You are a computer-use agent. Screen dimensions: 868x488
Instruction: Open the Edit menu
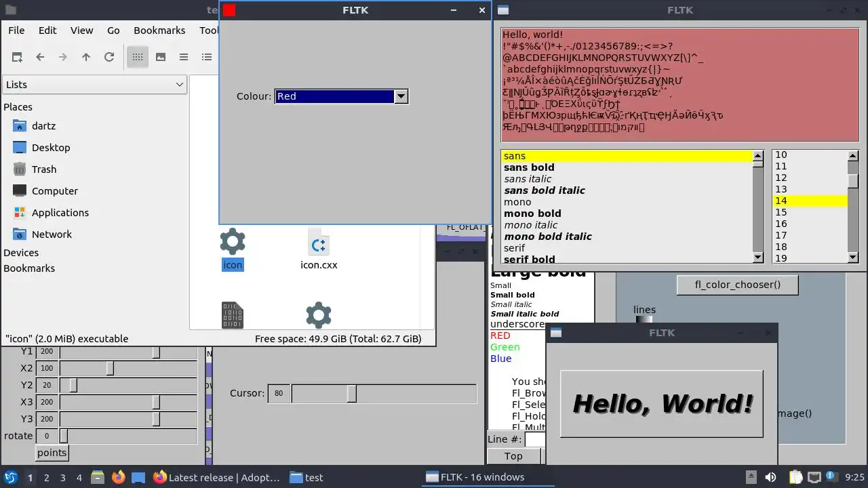[47, 30]
